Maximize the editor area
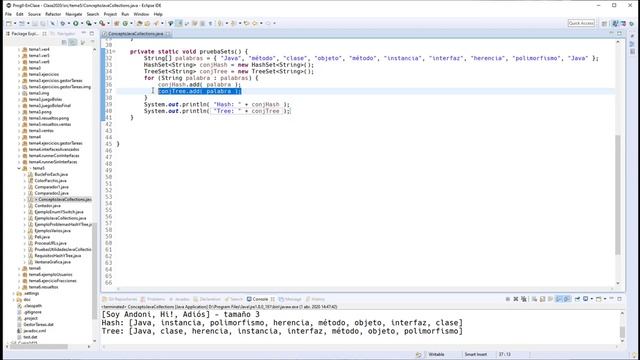 pyautogui.click(x=619, y=33)
